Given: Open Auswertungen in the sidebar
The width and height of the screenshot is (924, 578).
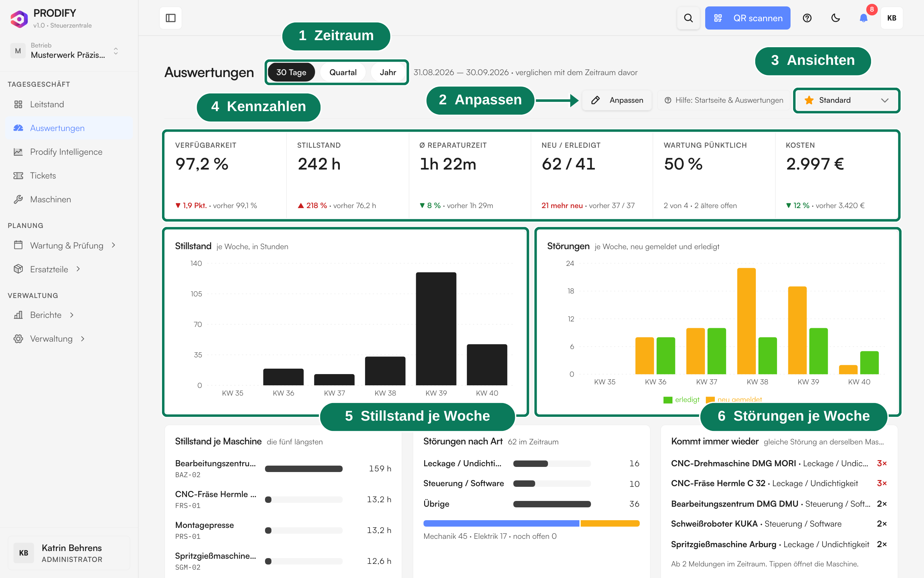Looking at the screenshot, I should click(x=69, y=128).
